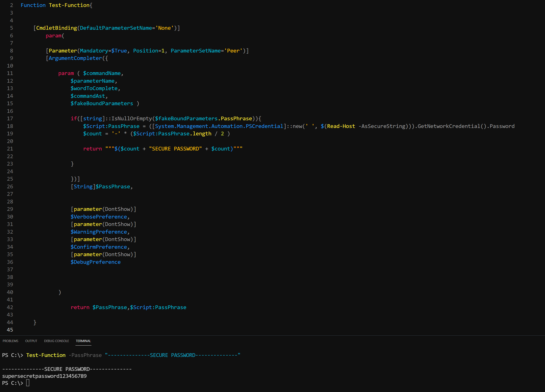Click the terminal prompt cursor after PS C:\>
Screen dimensions: 545x392
[28, 383]
